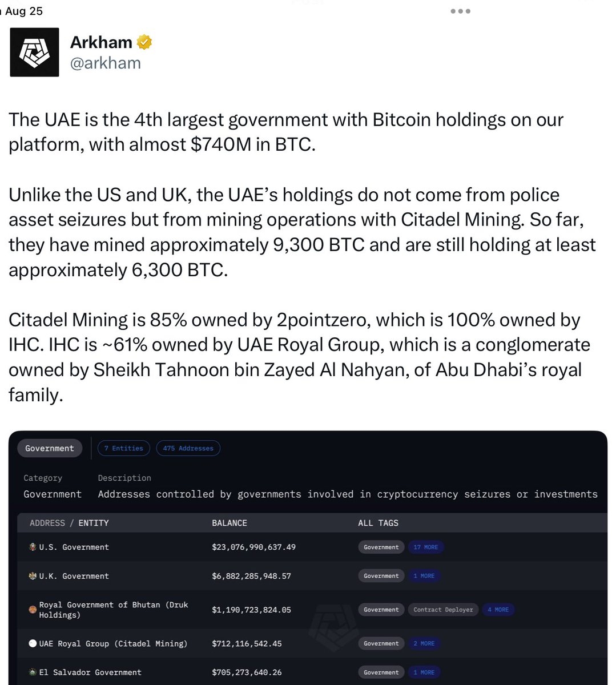Click the gold verified badge beside Arkham
The image size is (616, 685).
click(144, 42)
